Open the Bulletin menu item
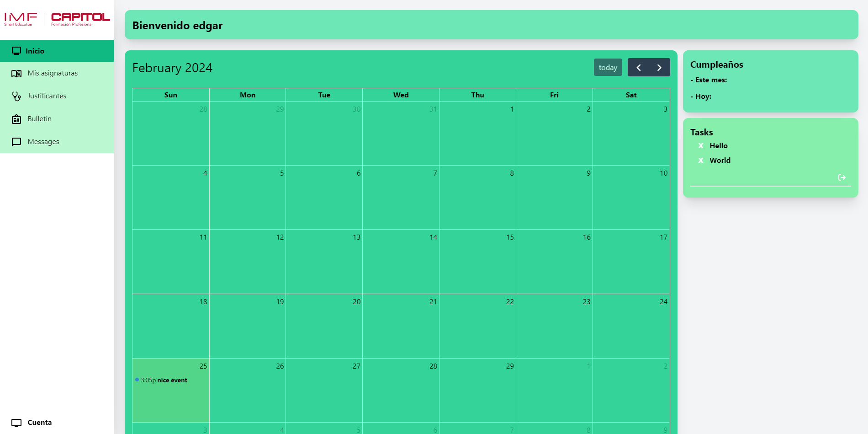868x434 pixels. coord(40,119)
